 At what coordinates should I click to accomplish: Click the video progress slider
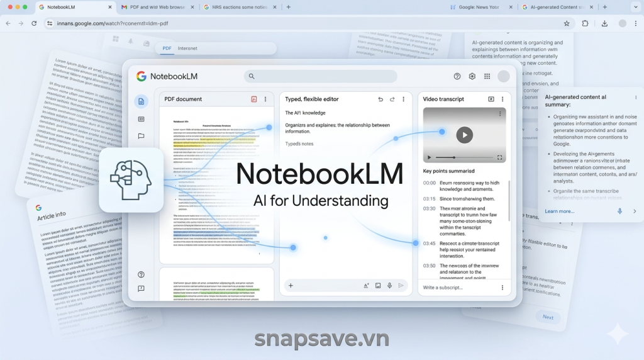(464, 157)
